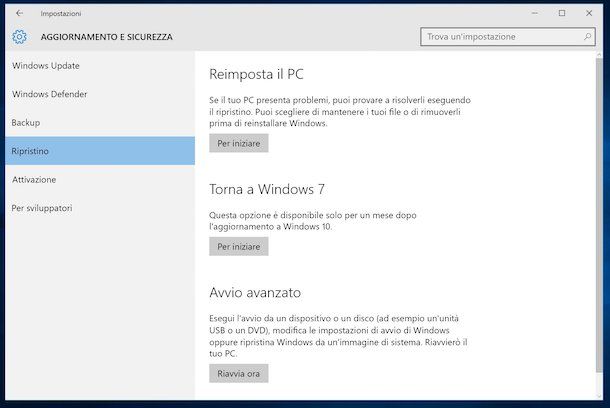
Task: Select Backup in the sidebar
Action: click(x=100, y=123)
